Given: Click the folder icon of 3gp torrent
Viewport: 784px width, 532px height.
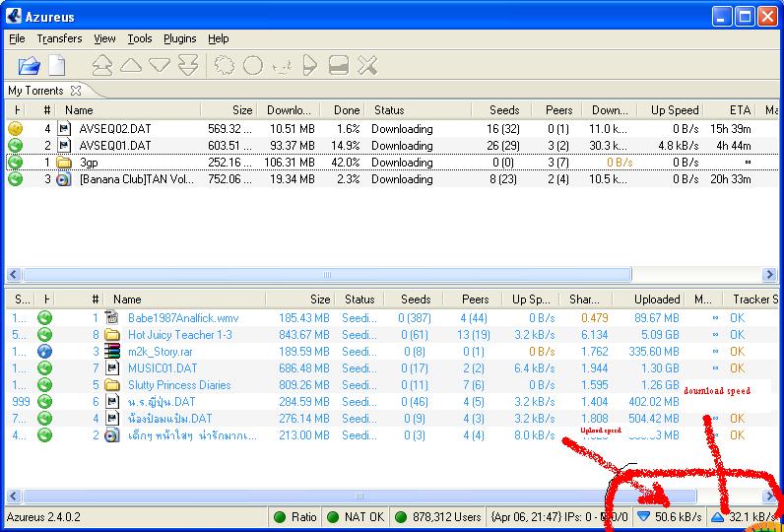Looking at the screenshot, I should (64, 163).
